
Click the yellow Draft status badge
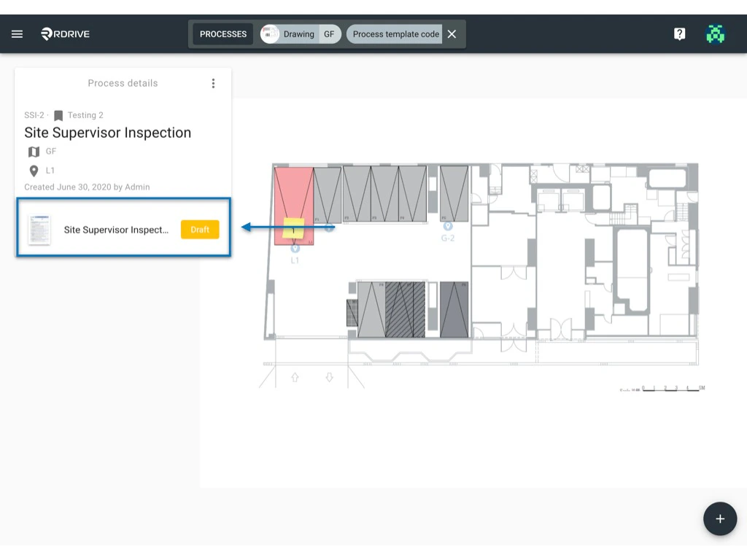[x=200, y=230]
